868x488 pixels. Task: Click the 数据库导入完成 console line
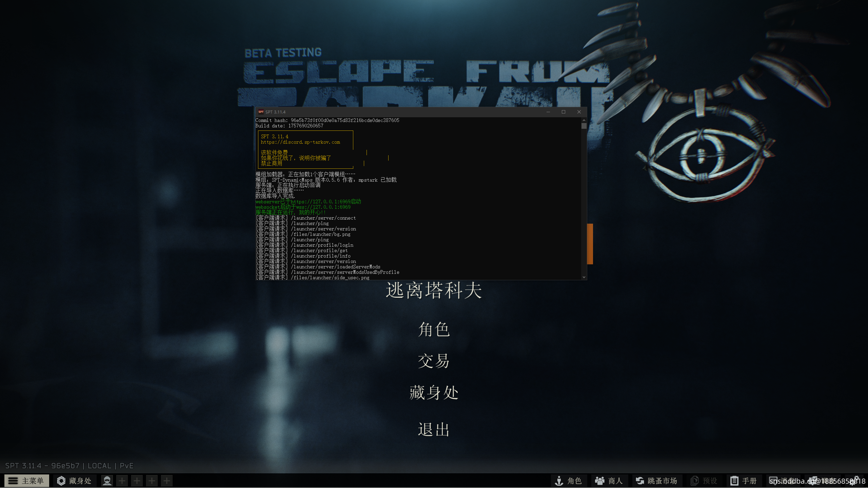(x=275, y=196)
